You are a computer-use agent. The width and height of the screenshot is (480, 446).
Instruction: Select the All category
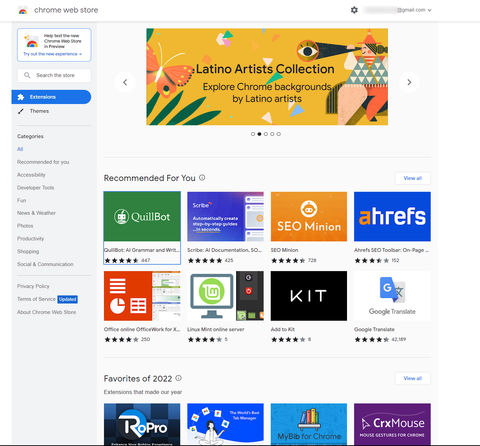tap(20, 149)
